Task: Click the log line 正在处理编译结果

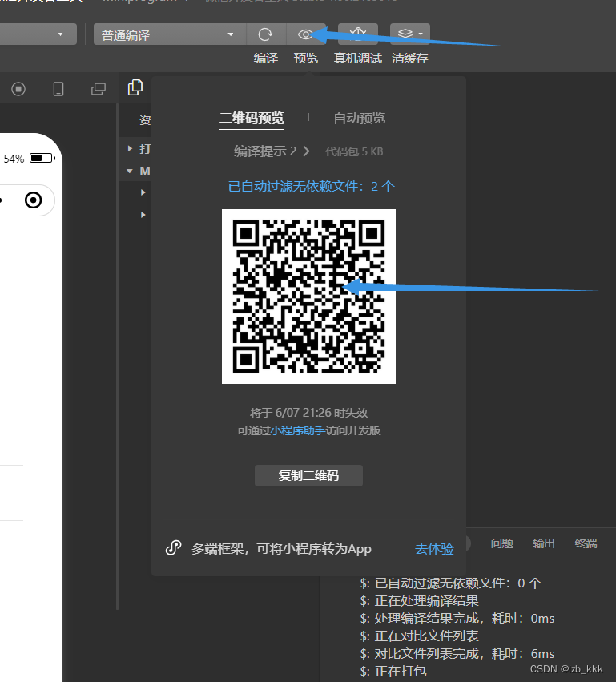Action: click(x=419, y=601)
